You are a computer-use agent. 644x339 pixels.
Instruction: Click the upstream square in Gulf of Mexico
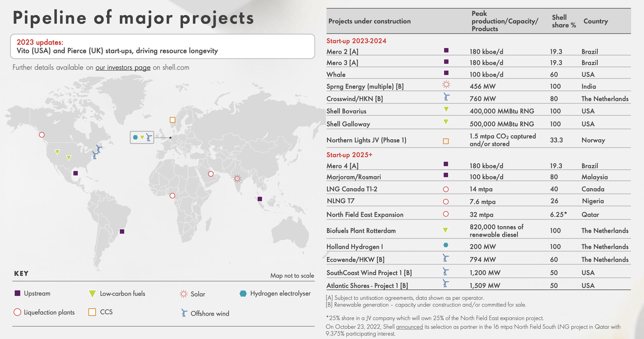(x=76, y=173)
